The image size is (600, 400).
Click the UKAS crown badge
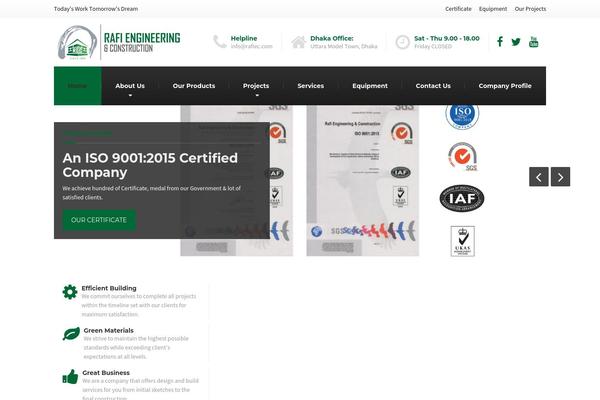click(x=463, y=241)
